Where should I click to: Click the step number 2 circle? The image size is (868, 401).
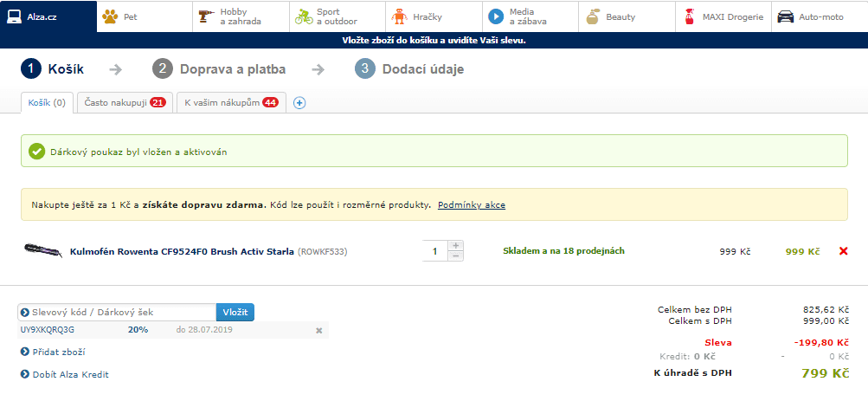163,69
